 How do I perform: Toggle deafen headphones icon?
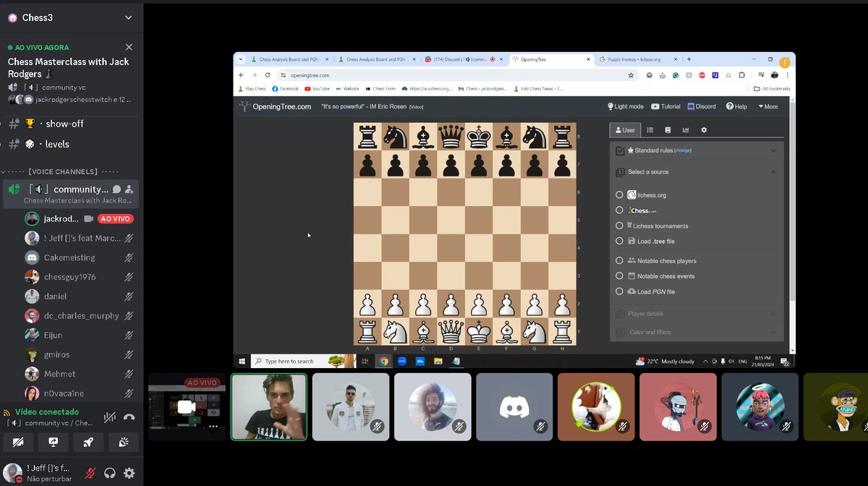tap(110, 473)
